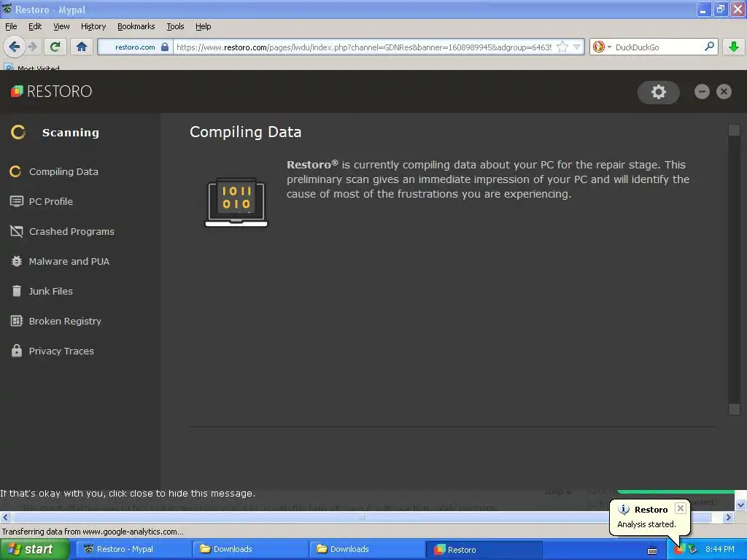Click the Compiling Data spinner icon

(15, 171)
